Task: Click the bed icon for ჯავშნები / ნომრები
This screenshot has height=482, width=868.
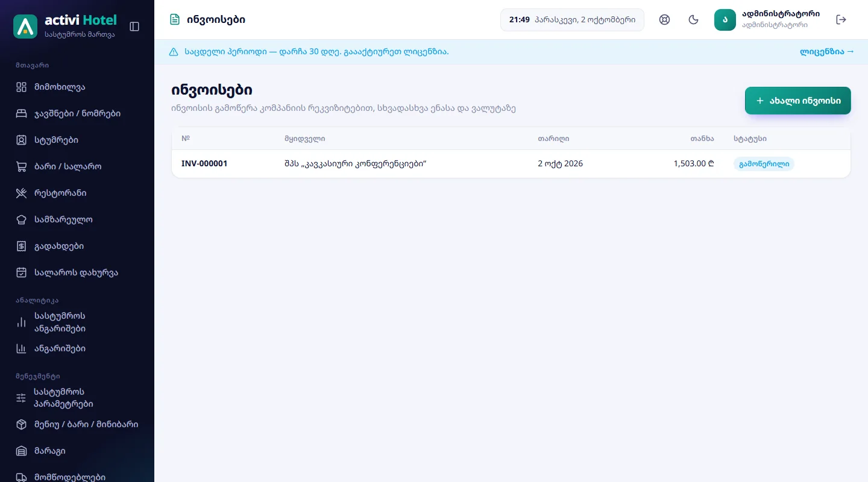Action: tap(22, 113)
